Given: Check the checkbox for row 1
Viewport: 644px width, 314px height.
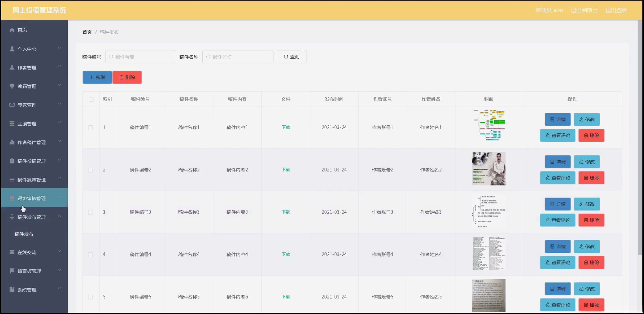Looking at the screenshot, I should (x=91, y=128).
